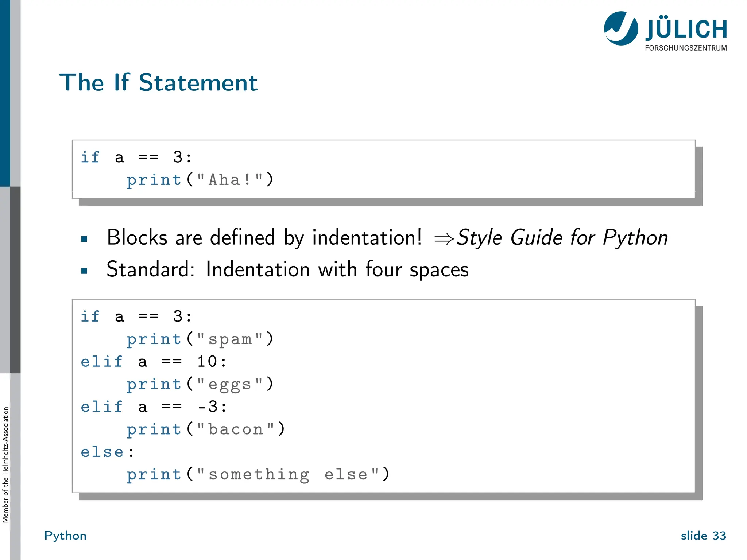The image size is (747, 560).
Task: Click 'FORSCHUNGSZENTRUM' text under the logo
Action: (x=686, y=48)
